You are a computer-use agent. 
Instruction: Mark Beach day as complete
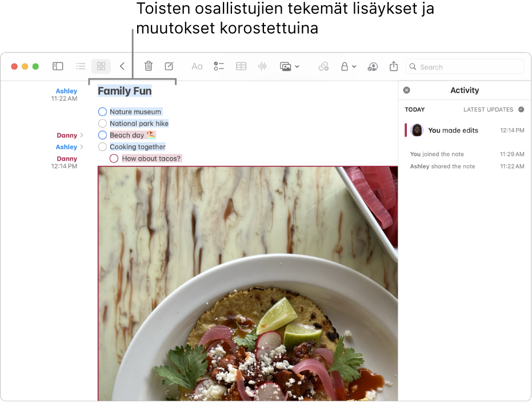tap(102, 135)
